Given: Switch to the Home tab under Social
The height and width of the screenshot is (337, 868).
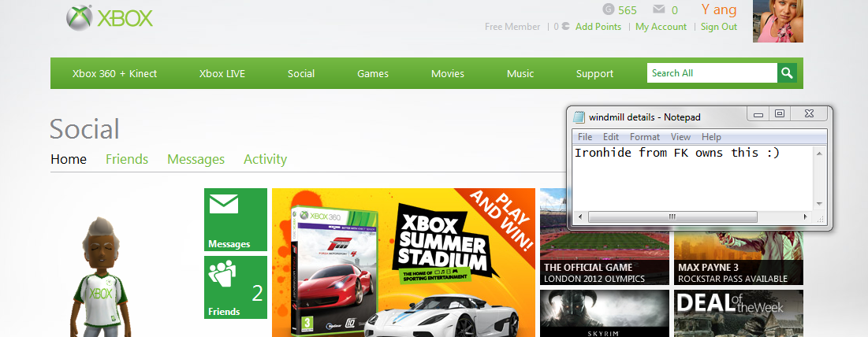Looking at the screenshot, I should [x=69, y=159].
